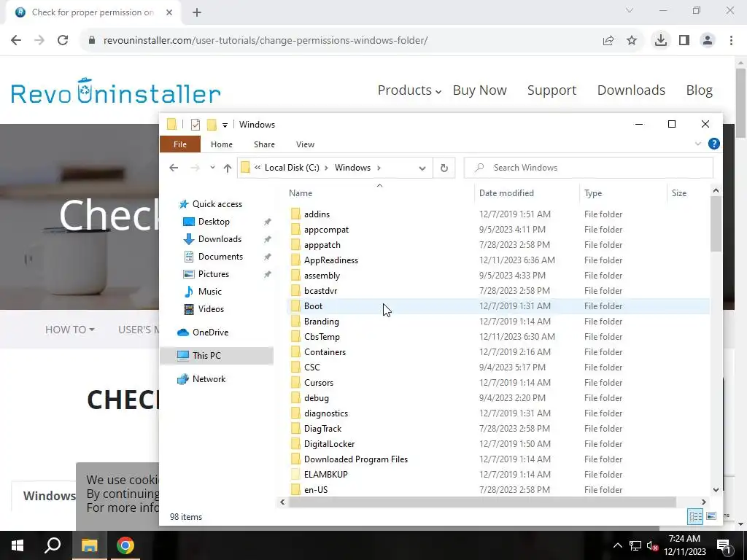
Task: Select OneDrive in navigation pane
Action: point(210,332)
